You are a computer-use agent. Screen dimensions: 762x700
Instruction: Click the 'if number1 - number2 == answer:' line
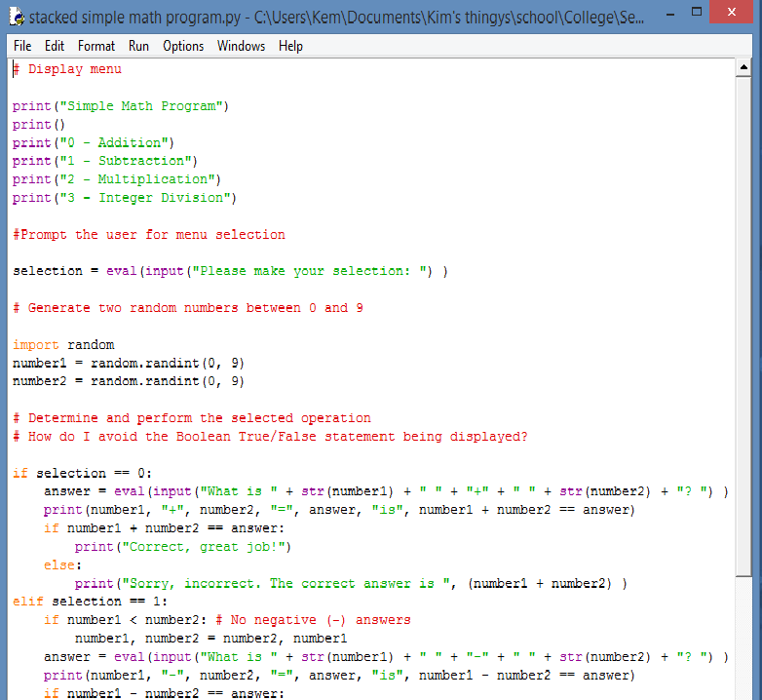coord(164,693)
